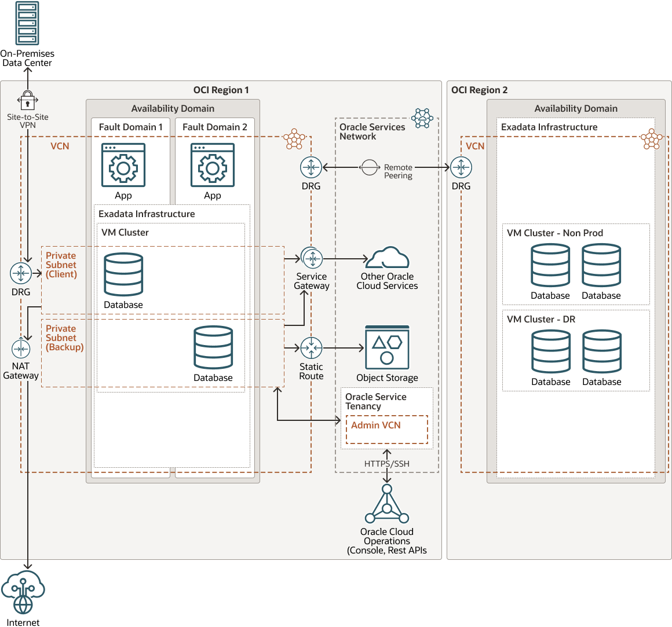Select the DRG icon in OCI Region 2
The image size is (672, 627).
pos(461,167)
